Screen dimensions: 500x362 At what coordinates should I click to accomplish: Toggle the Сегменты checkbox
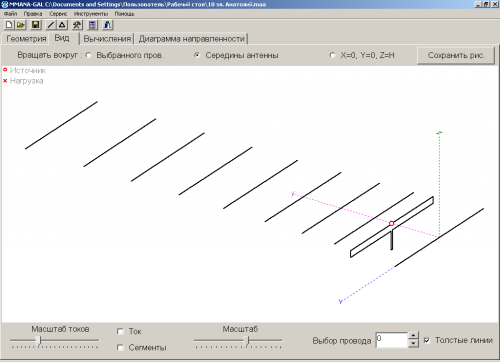[120, 348]
